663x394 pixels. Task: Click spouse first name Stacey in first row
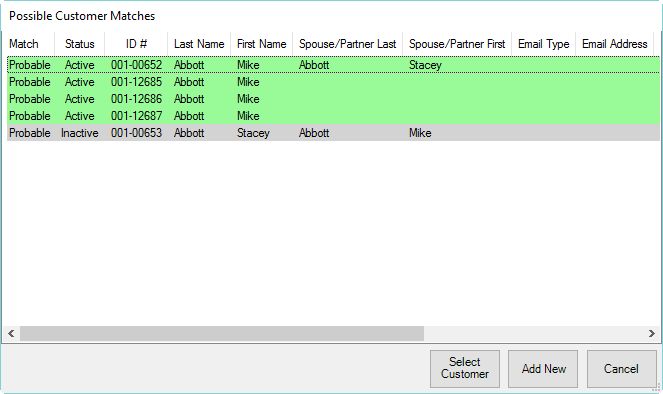[x=425, y=65]
